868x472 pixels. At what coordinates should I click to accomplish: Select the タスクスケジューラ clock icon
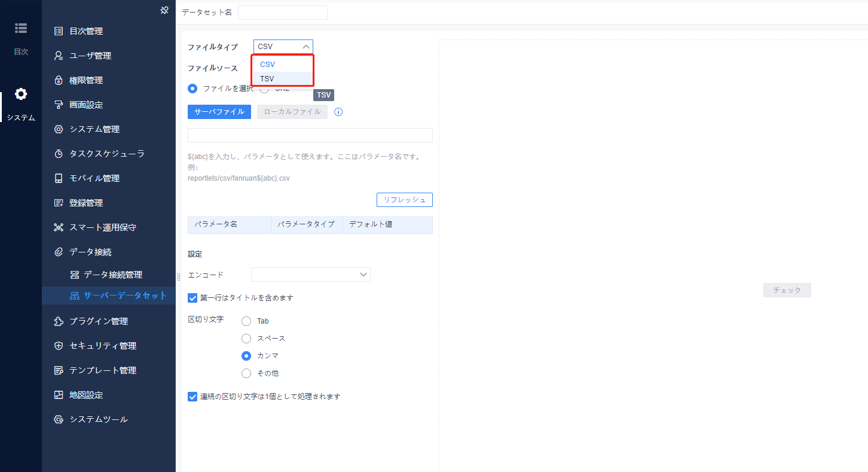click(x=59, y=153)
